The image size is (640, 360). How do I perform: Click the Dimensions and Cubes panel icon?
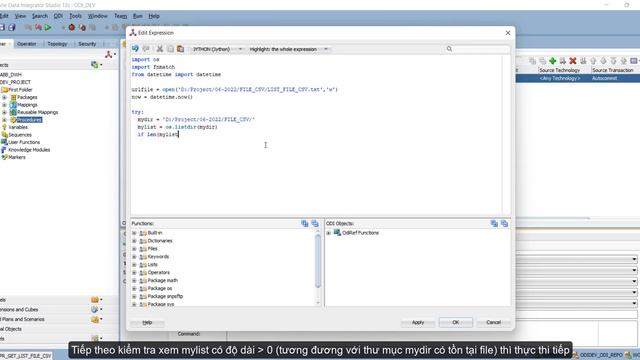point(96,309)
